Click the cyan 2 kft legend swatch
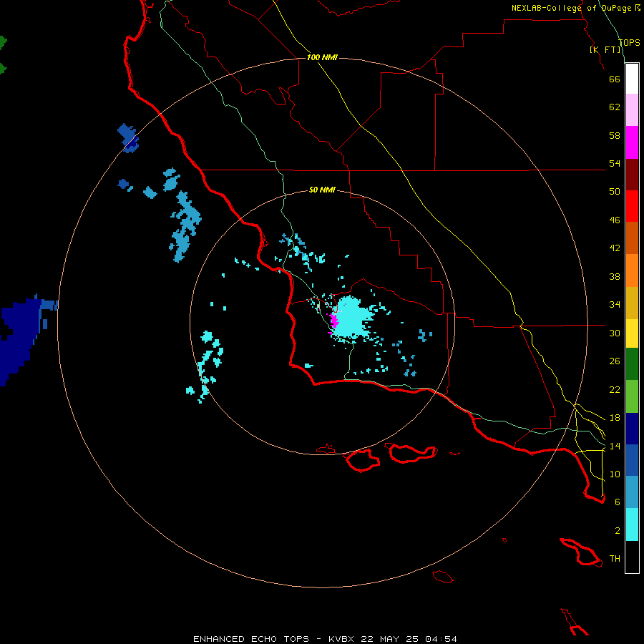This screenshot has height=644, width=644. pos(632,525)
